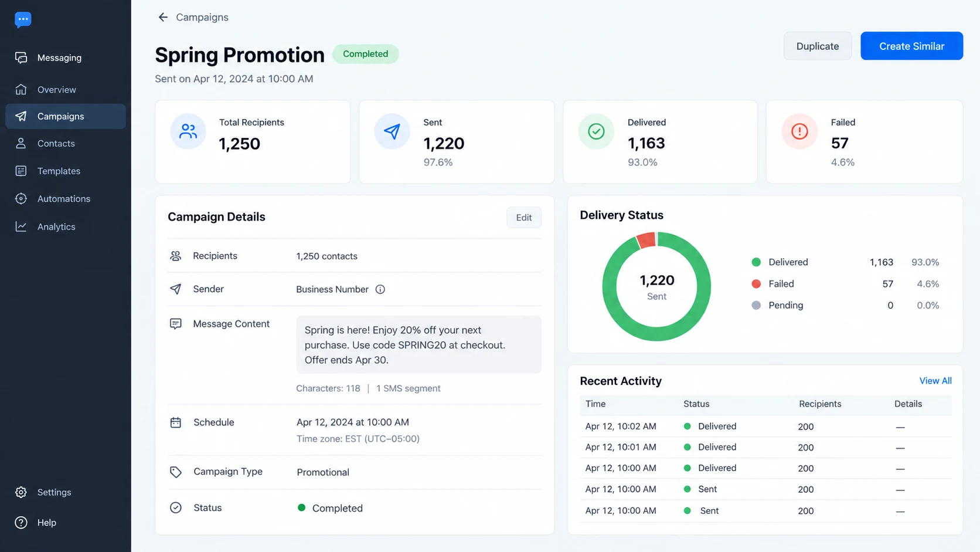Click the Apr 12, 10:02 AM activity row
This screenshot has width=980, height=552.
click(765, 426)
